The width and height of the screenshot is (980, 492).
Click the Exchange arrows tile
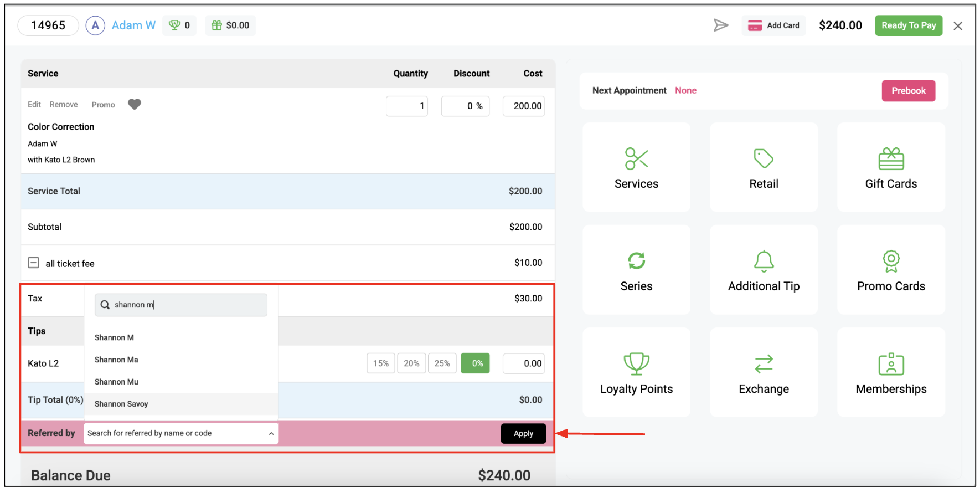[x=764, y=372]
